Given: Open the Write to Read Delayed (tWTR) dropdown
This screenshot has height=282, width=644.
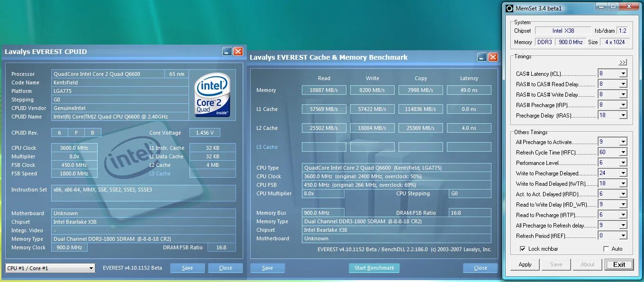Looking at the screenshot, I should pos(623,184).
